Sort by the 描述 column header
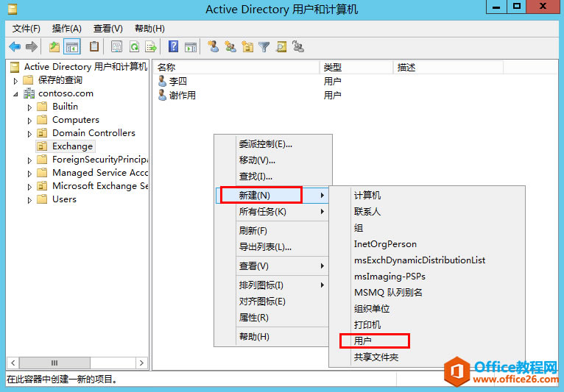 pos(448,67)
